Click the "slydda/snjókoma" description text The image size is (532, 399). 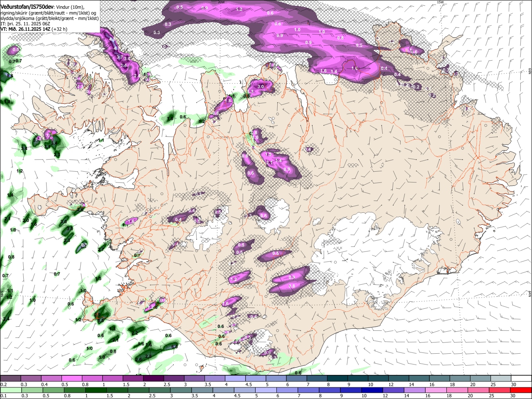point(17,18)
